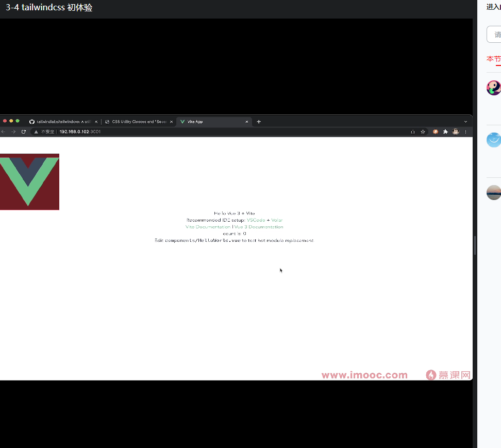501x448 pixels.
Task: Click the lesson title 3-4 tailwindcss 初体验
Action: (49, 7)
